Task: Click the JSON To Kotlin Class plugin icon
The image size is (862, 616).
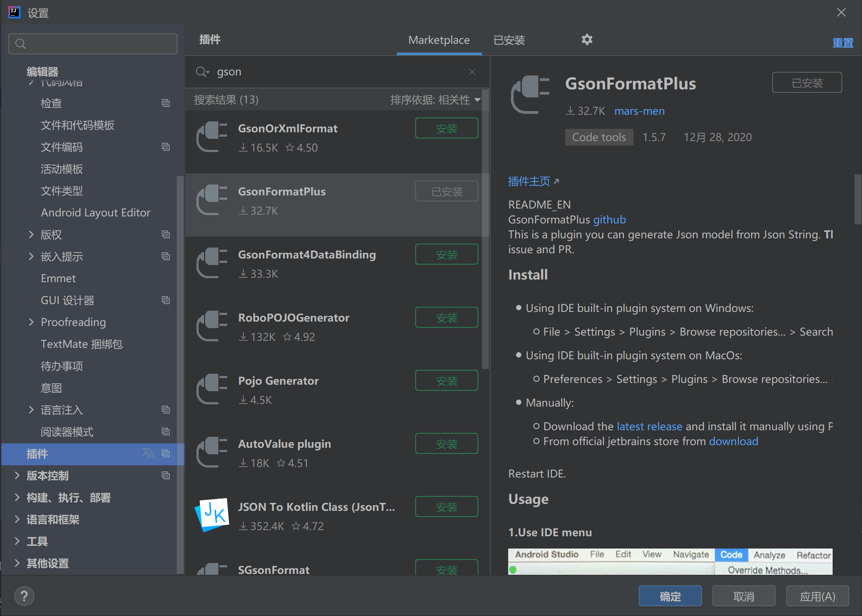Action: point(212,515)
